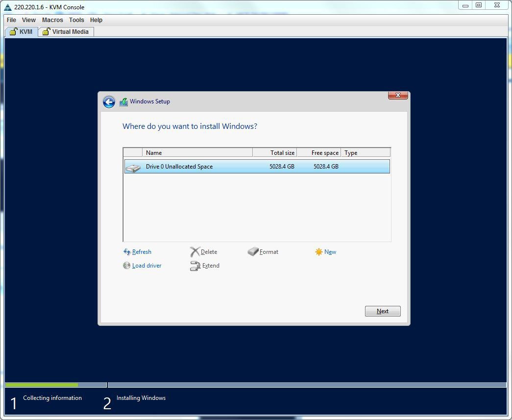Open the Tools menu
The width and height of the screenshot is (512, 420).
click(76, 20)
